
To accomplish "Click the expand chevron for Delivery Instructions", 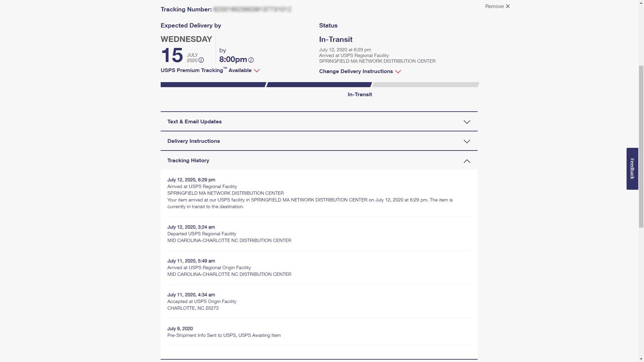I will (x=467, y=141).
